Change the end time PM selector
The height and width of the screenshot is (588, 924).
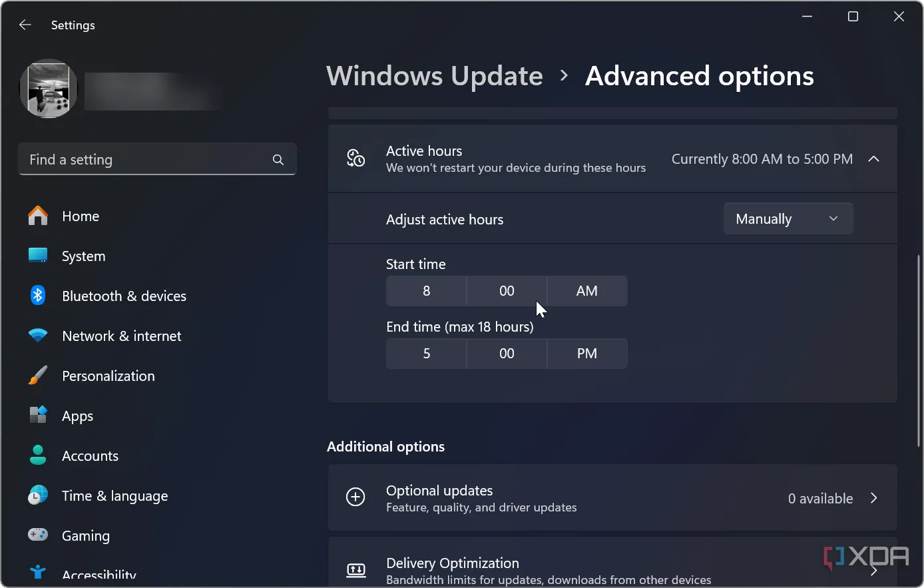coord(586,354)
